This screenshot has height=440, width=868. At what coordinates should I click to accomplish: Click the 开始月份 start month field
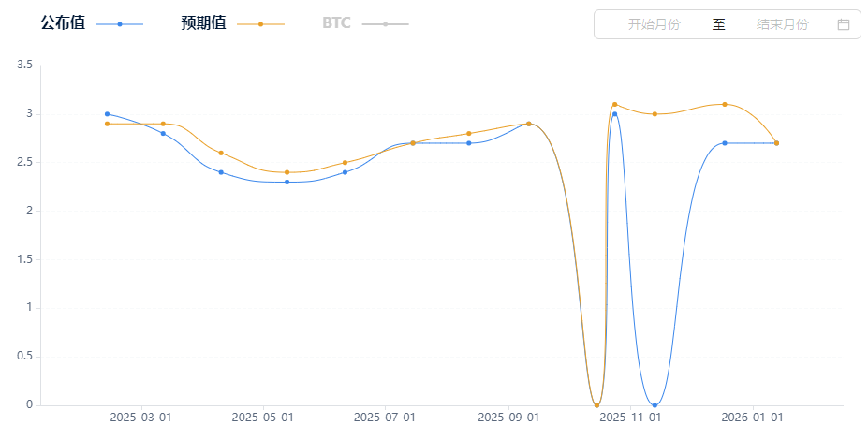[654, 24]
